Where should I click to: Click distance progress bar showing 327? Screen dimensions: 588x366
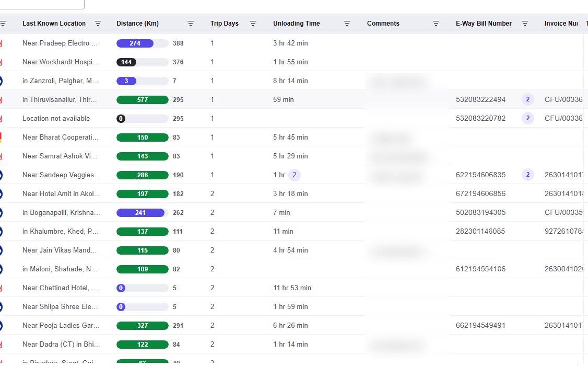coord(143,325)
